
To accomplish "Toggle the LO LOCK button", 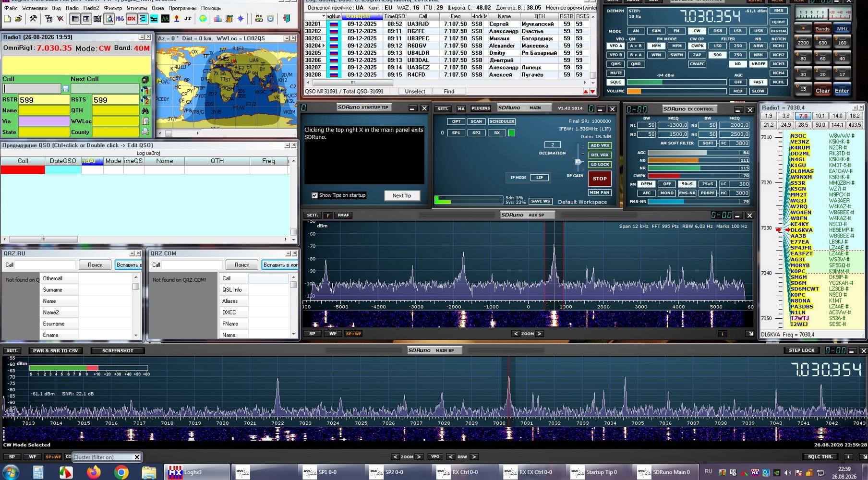I will 600,165.
